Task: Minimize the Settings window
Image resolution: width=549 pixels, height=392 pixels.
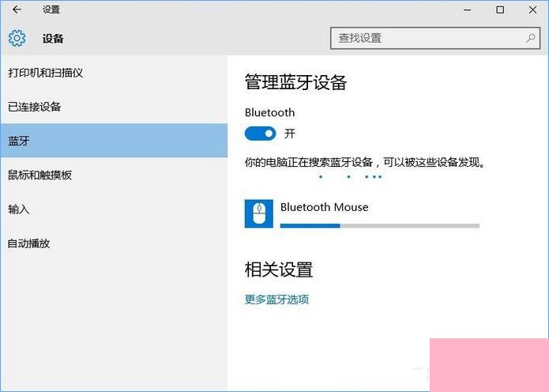Action: coord(467,9)
